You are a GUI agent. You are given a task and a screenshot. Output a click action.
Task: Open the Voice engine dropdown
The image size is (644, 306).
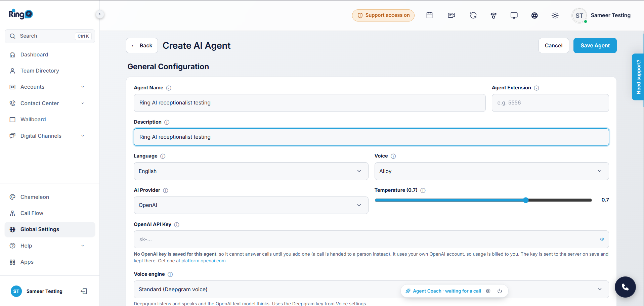371,289
